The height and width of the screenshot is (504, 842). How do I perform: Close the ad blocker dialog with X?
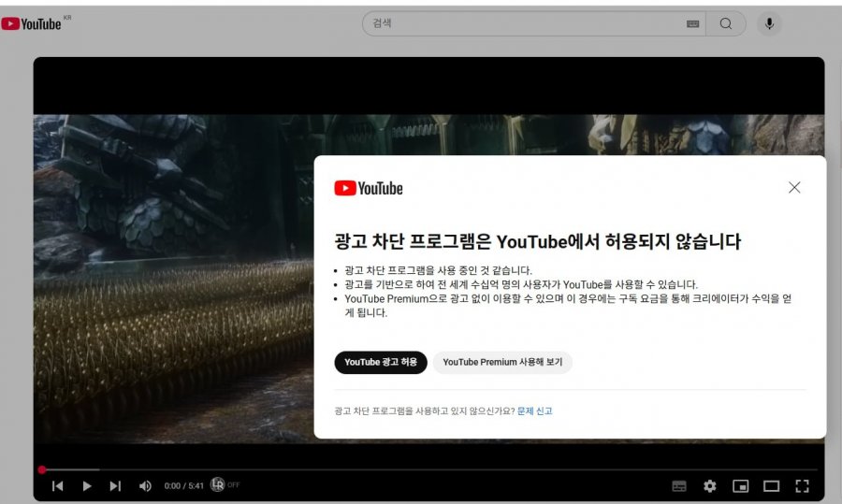(794, 187)
